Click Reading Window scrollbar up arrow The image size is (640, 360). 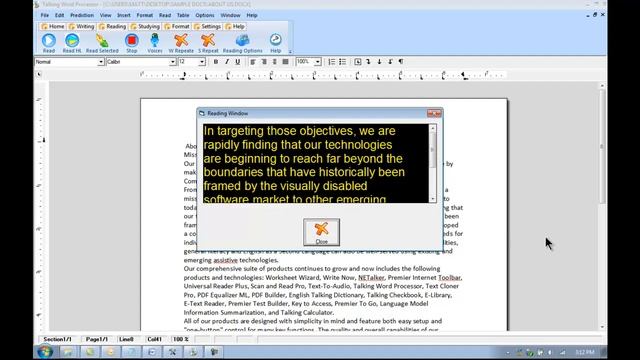[433, 128]
